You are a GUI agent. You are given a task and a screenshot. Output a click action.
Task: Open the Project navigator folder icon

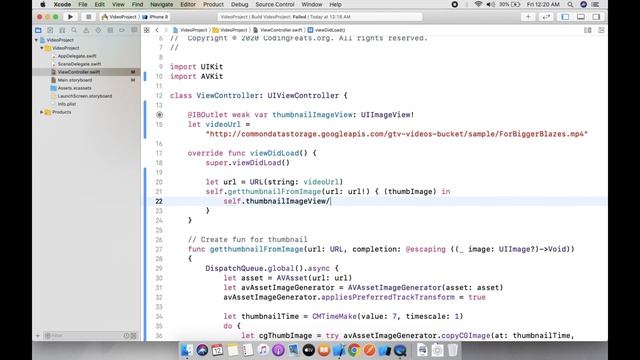point(38,30)
